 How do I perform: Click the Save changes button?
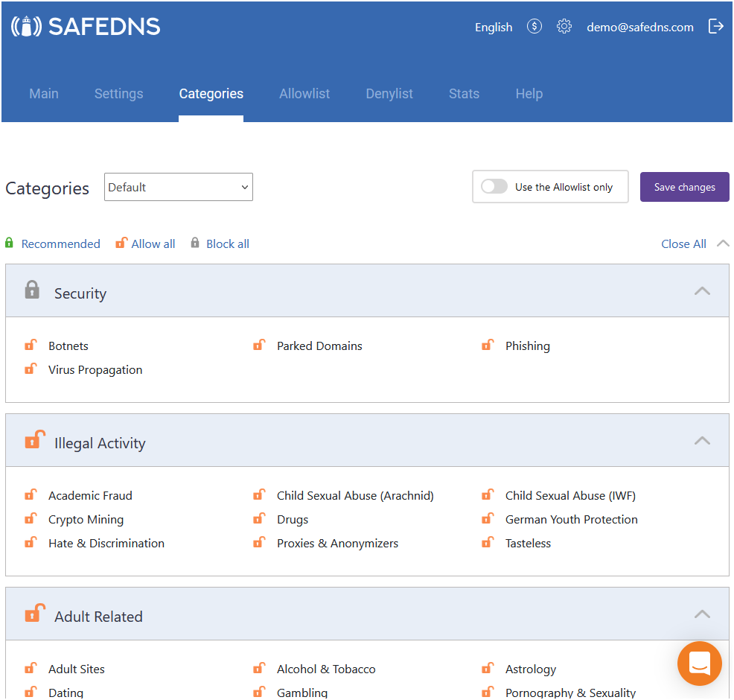[684, 187]
